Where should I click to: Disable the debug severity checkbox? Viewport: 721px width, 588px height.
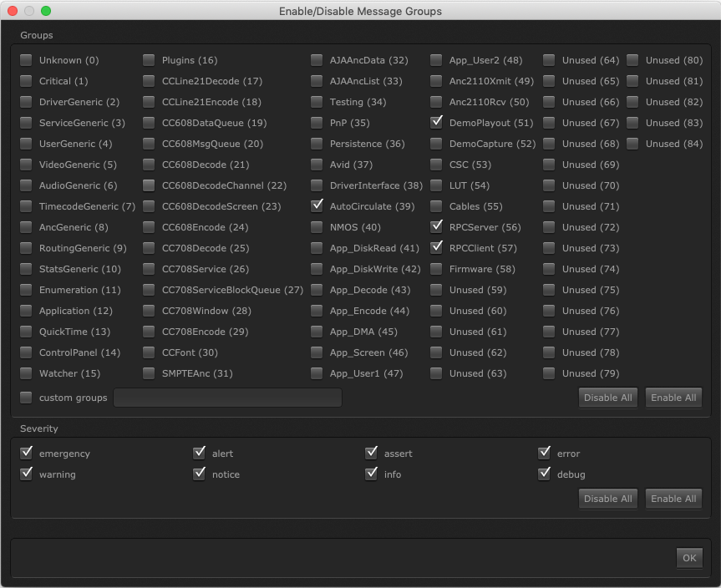(x=545, y=474)
